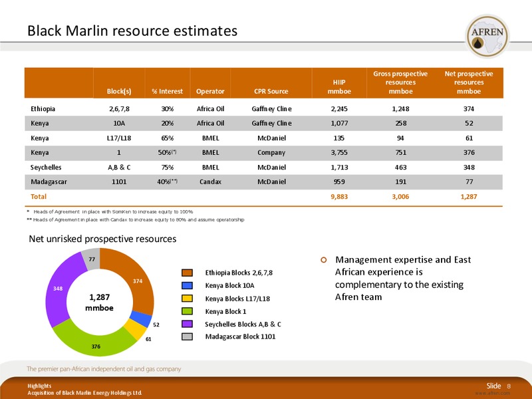532x399 pixels.
Task: Click the 65% interest cell
Action: (x=168, y=138)
